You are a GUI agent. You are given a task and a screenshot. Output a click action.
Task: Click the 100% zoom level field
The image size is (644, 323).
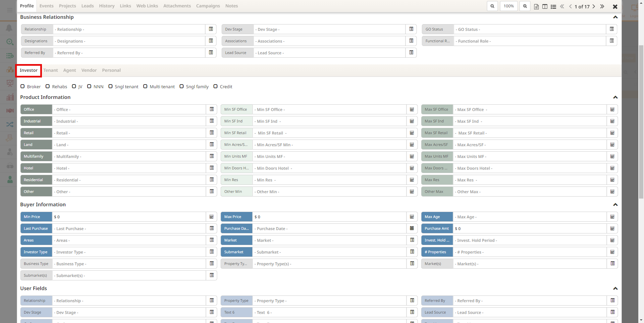tap(508, 6)
